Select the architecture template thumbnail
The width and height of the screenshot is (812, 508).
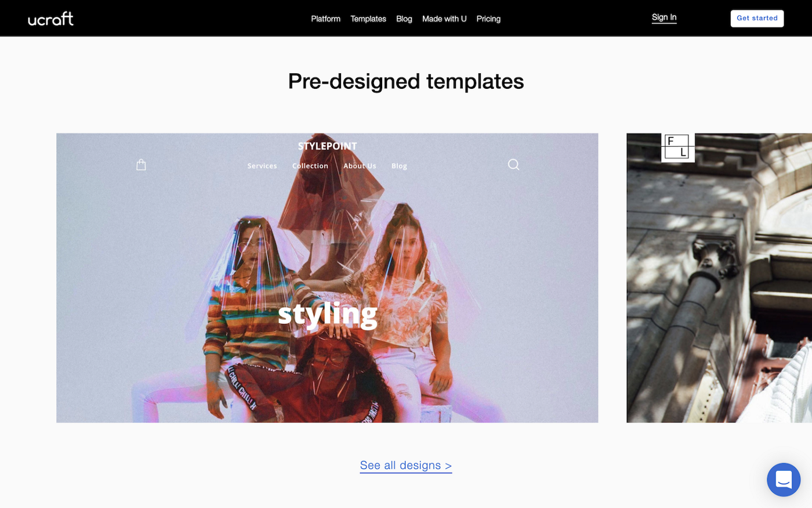pyautogui.click(x=719, y=278)
